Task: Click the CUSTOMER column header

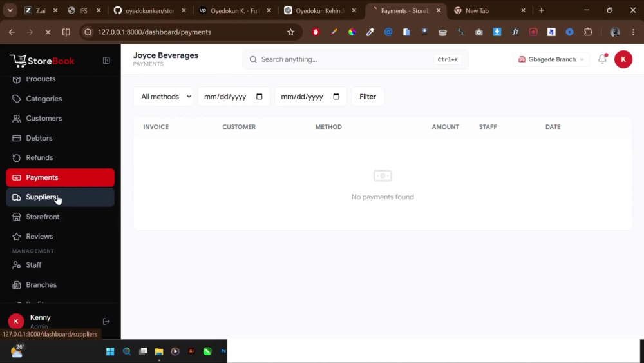Action: (239, 127)
